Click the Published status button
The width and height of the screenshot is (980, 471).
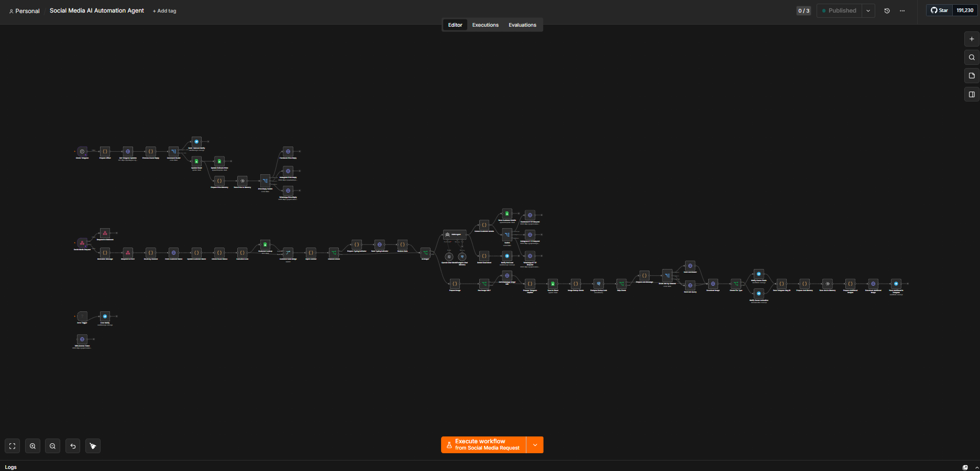click(839, 10)
